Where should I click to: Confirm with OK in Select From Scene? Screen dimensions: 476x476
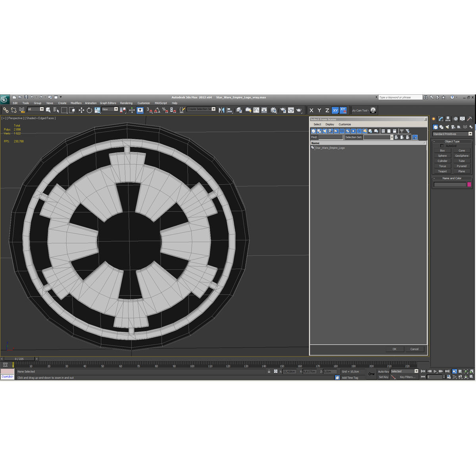coord(394,349)
